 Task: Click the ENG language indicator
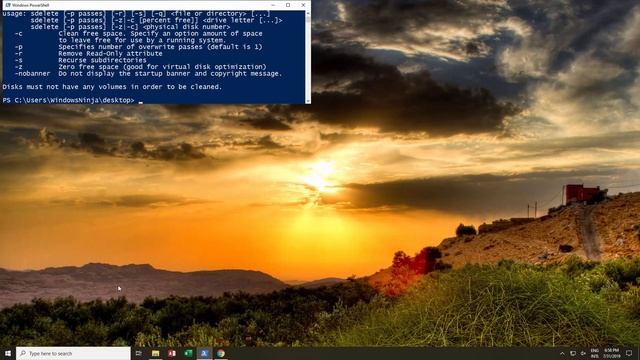click(595, 353)
